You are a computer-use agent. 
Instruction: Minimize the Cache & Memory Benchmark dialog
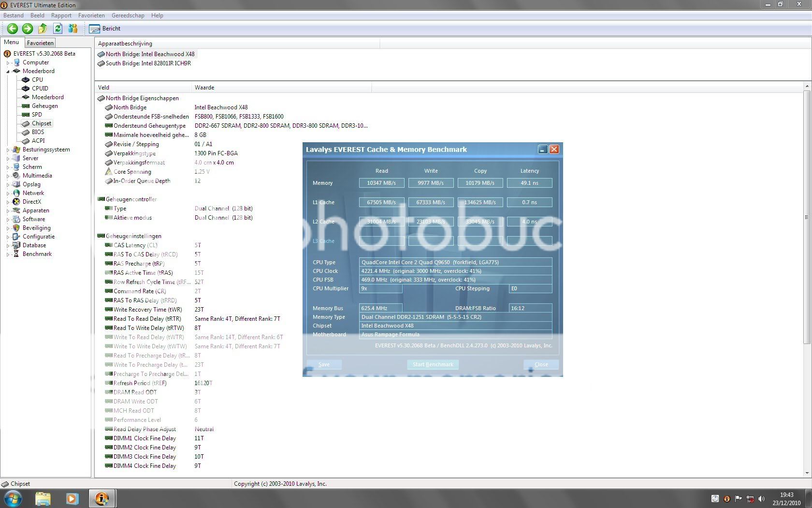tap(543, 149)
